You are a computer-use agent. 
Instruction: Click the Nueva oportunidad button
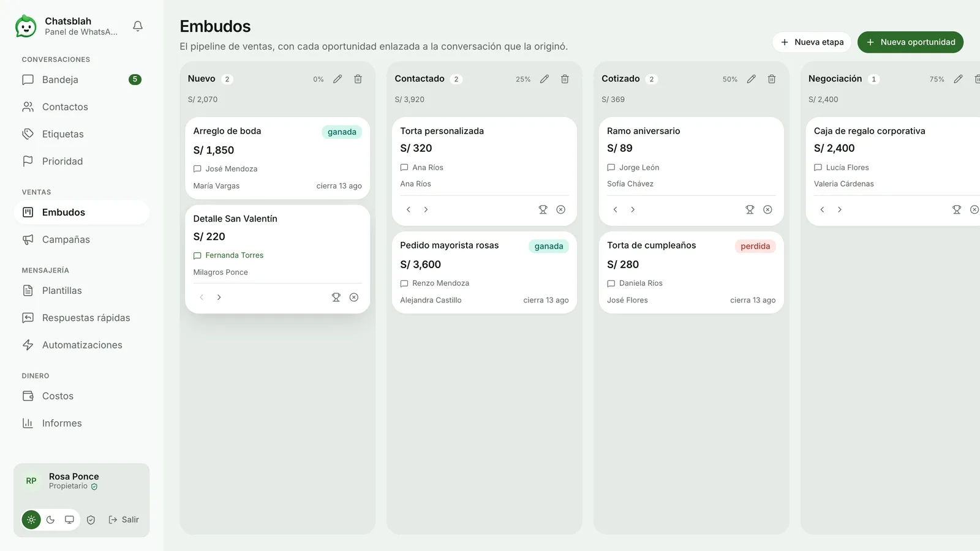point(910,42)
